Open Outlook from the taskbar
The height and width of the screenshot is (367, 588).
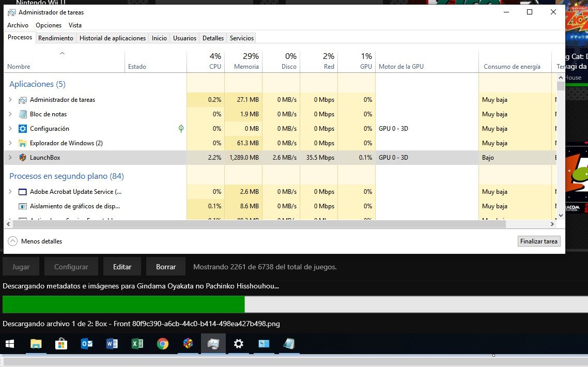(x=87, y=344)
